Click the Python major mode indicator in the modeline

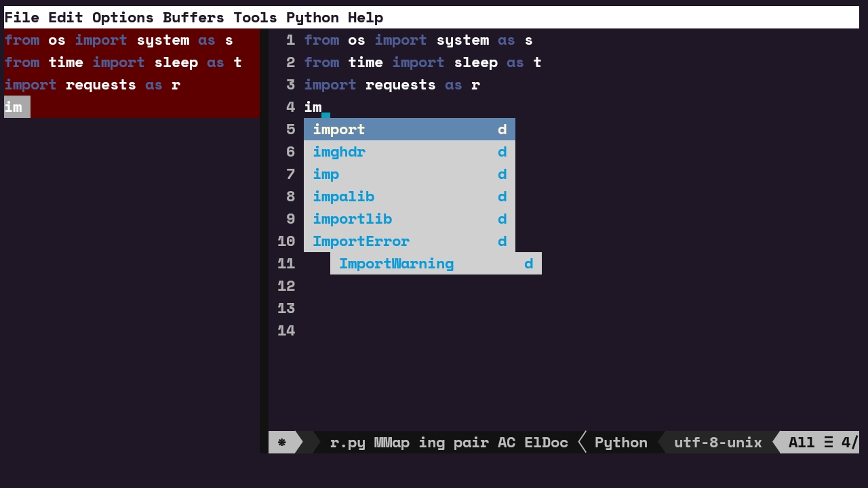[620, 443]
